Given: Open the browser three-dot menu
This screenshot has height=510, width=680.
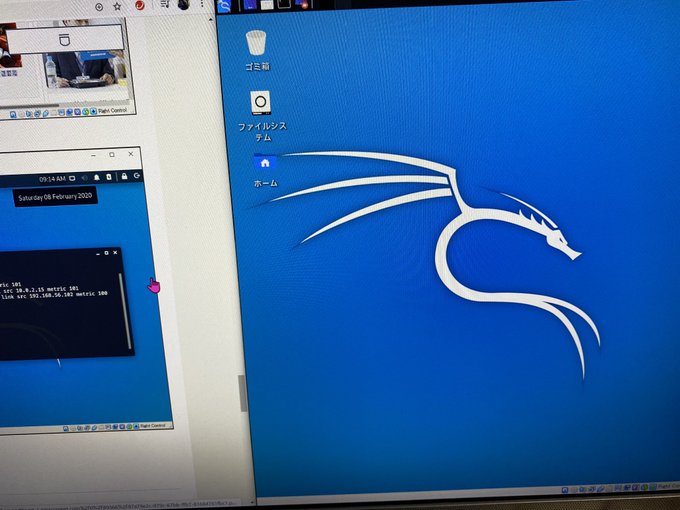Looking at the screenshot, I should [202, 4].
